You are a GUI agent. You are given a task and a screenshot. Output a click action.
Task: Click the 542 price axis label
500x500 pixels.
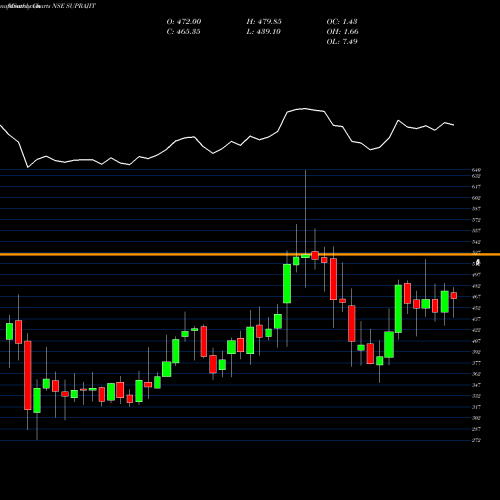pyautogui.click(x=476, y=242)
